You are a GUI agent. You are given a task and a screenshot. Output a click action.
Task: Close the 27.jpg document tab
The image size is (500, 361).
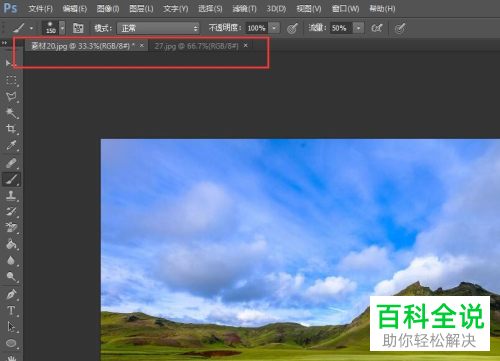(246, 45)
